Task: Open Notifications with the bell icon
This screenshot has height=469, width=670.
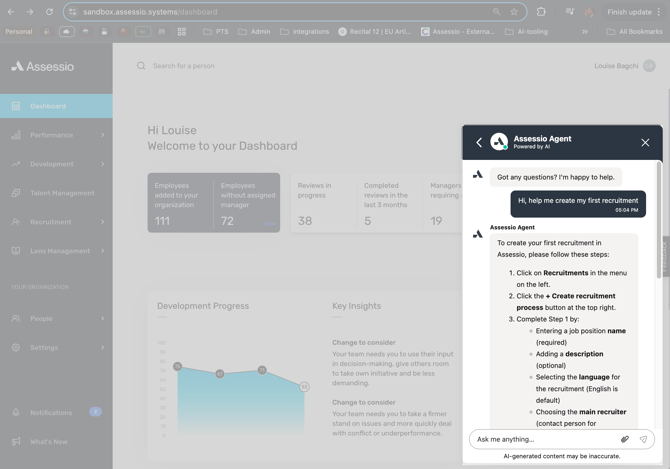Action: click(16, 412)
